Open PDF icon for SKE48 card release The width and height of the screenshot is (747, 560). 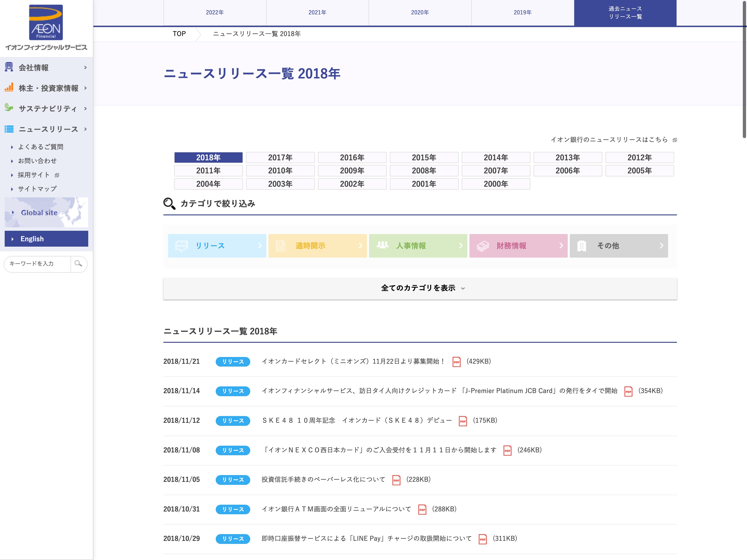[463, 421]
